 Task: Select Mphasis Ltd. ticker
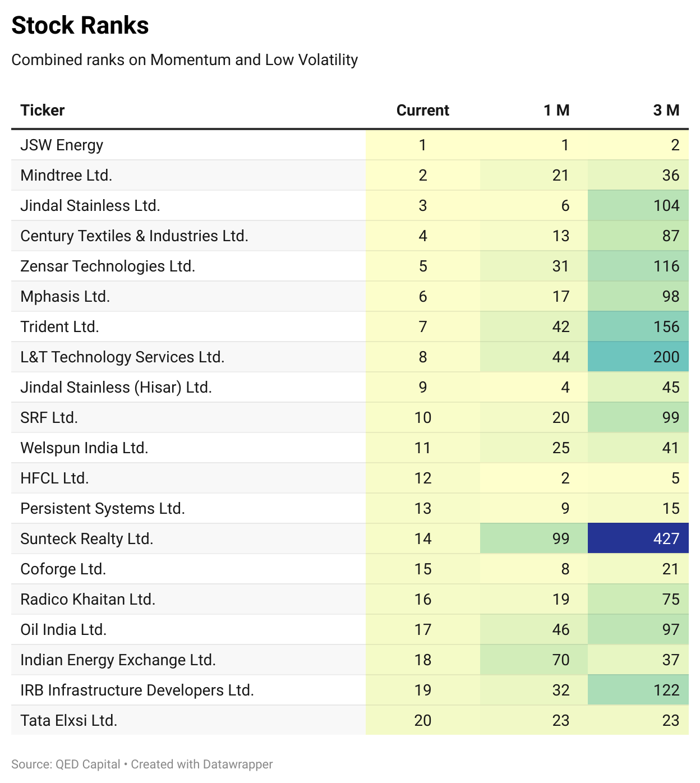pyautogui.click(x=65, y=296)
